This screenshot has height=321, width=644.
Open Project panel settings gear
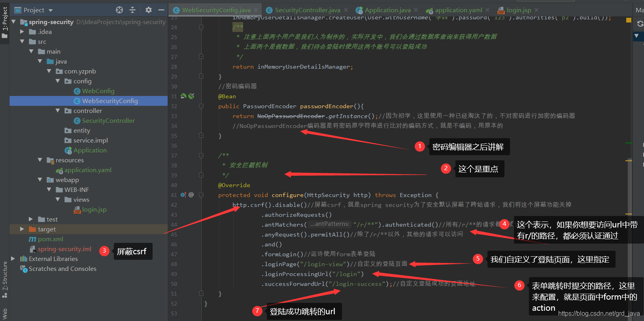(148, 10)
